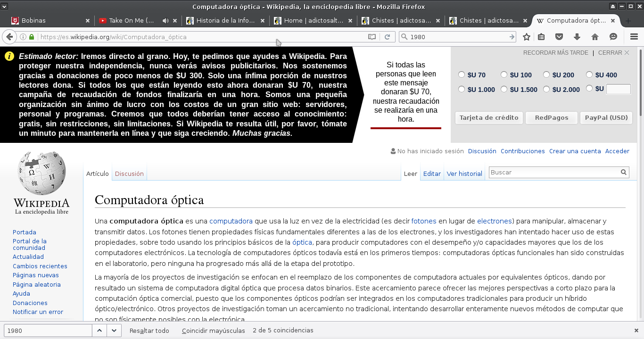644x339 pixels.
Task: Click the yellow info icon in donation banner
Action: 9,56
